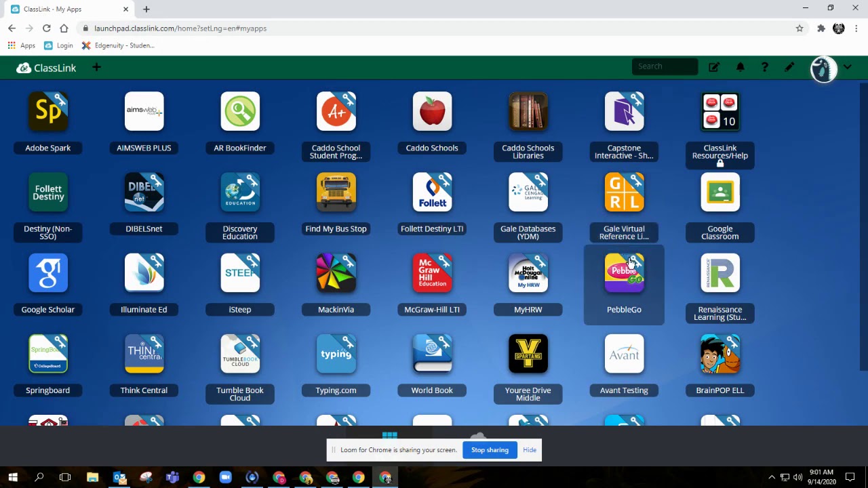Viewport: 868px width, 488px height.
Task: Click Stop sharing button
Action: (x=490, y=450)
